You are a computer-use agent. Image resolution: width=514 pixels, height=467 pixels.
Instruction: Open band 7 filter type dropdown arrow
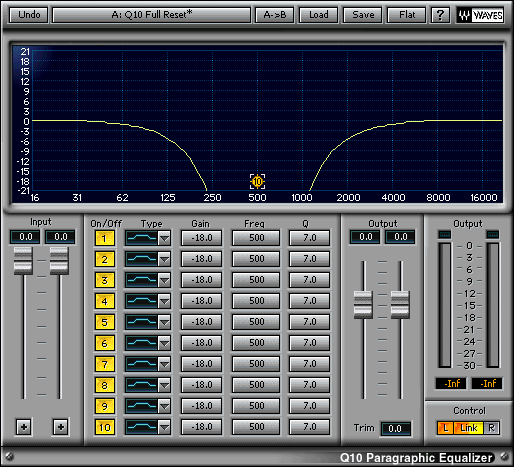(x=164, y=364)
